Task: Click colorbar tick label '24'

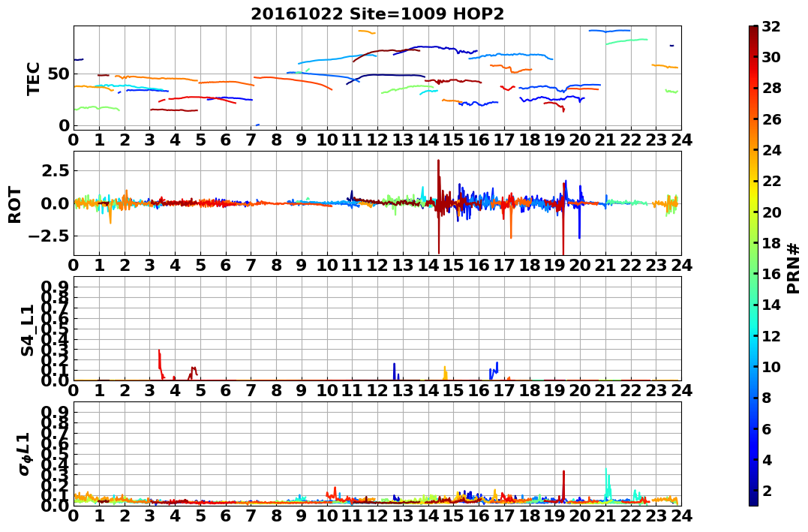Action: (771, 150)
